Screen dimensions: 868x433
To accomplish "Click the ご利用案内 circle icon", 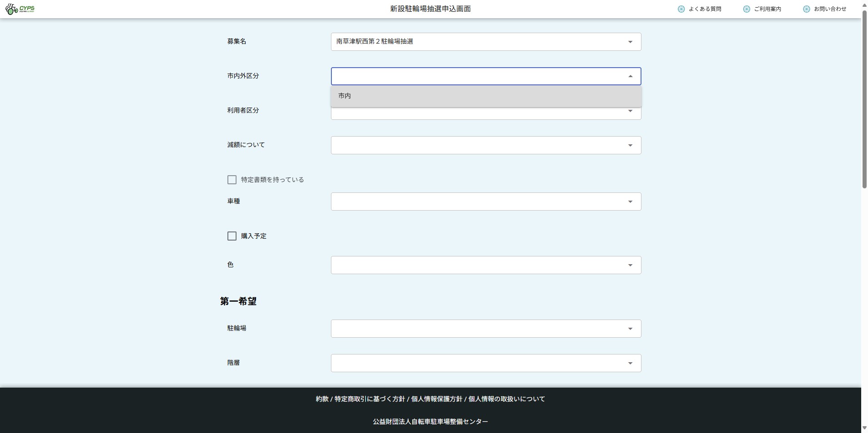I will pos(746,9).
